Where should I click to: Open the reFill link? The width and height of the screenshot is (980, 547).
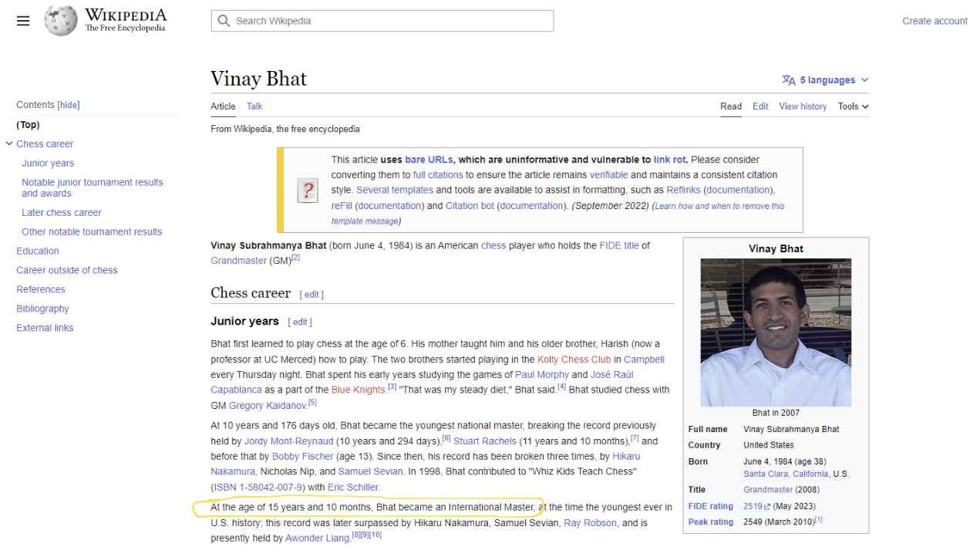pos(342,206)
